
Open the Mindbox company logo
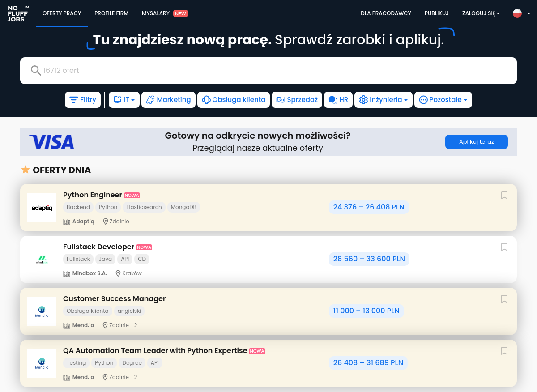click(x=42, y=260)
